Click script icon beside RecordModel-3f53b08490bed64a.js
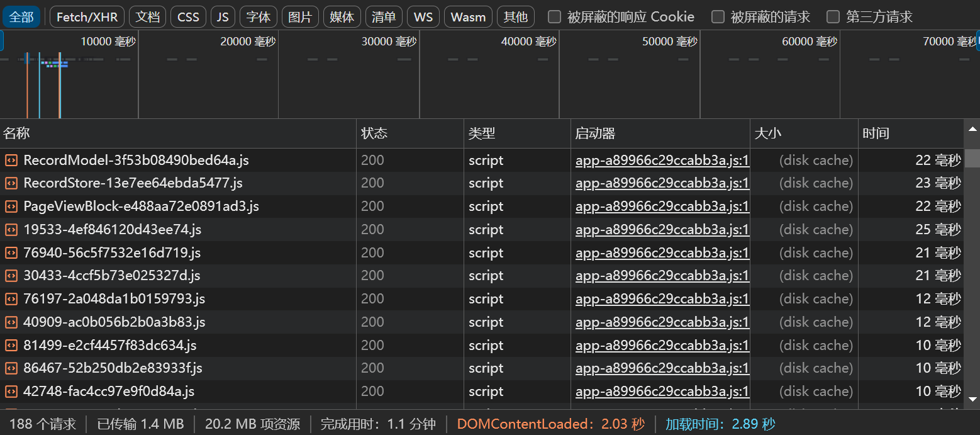This screenshot has height=435, width=980. (11, 161)
